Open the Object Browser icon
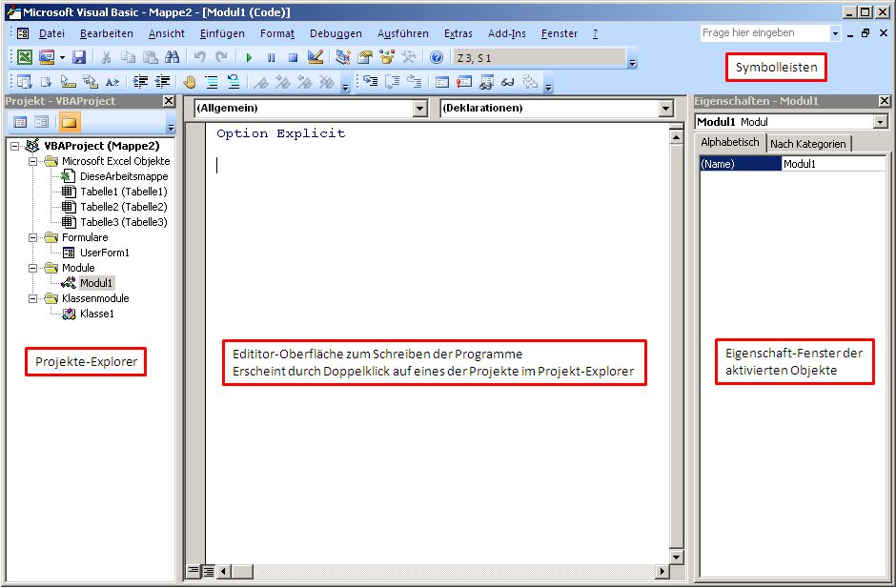 [387, 57]
